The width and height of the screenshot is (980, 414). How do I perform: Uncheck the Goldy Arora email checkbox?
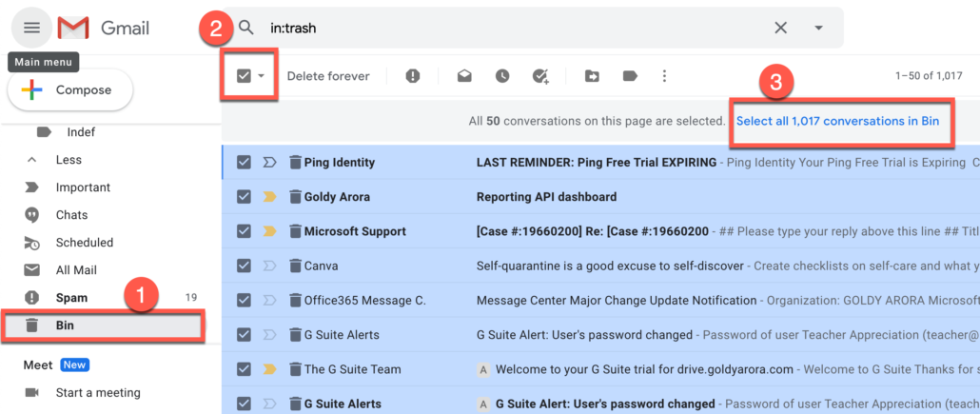pos(244,197)
